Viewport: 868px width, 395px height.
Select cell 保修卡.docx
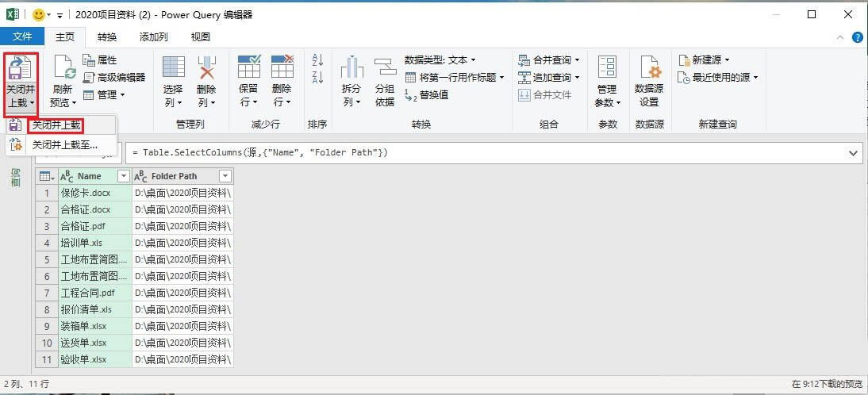click(95, 193)
